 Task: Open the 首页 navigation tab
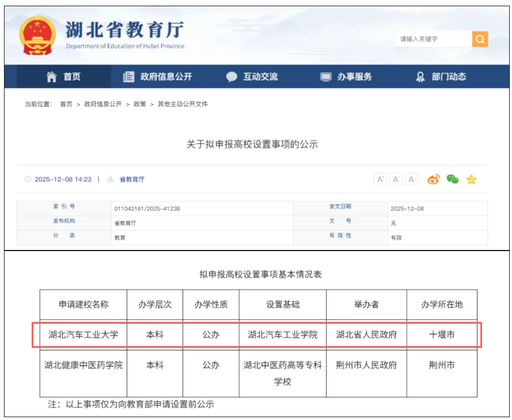64,77
